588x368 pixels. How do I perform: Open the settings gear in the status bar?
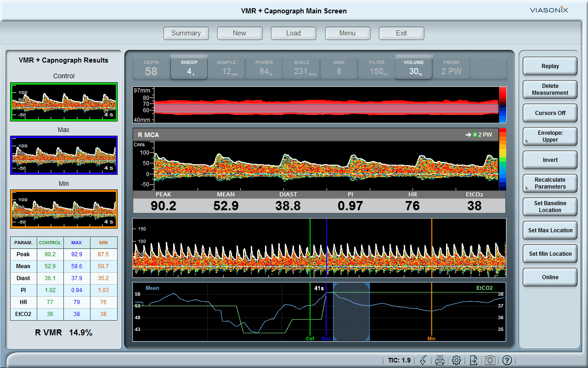point(456,360)
